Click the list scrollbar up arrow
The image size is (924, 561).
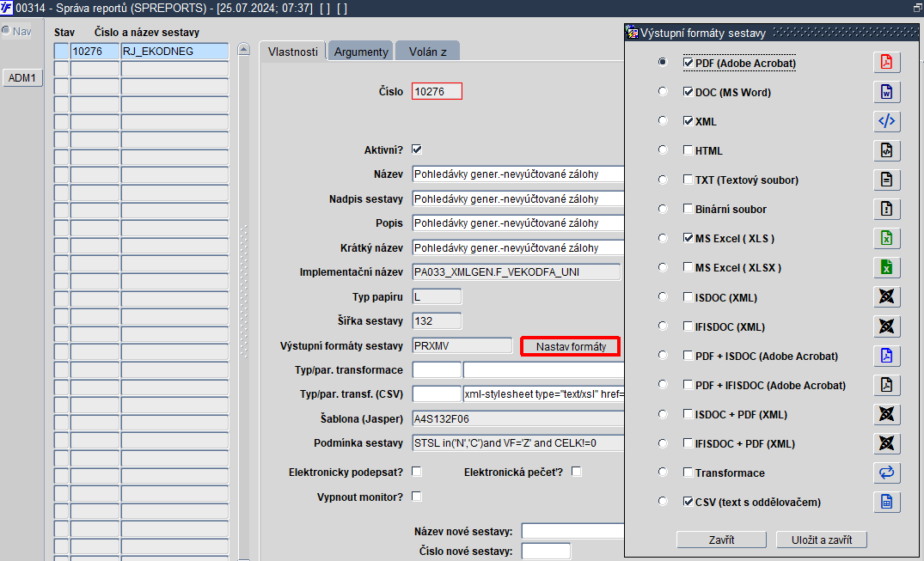tap(244, 50)
